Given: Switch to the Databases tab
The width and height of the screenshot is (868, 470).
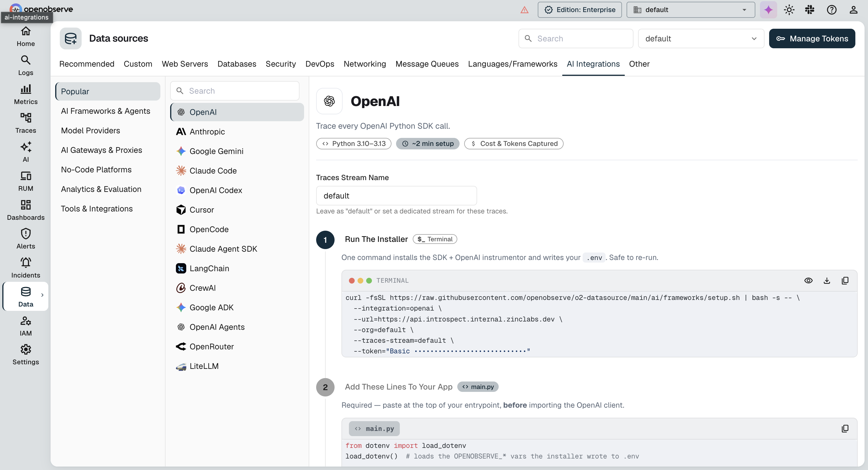Looking at the screenshot, I should pos(237,64).
